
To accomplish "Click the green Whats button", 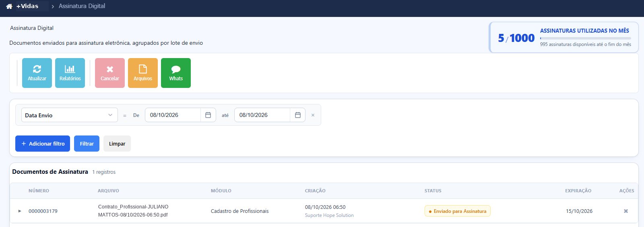I will pos(176,73).
